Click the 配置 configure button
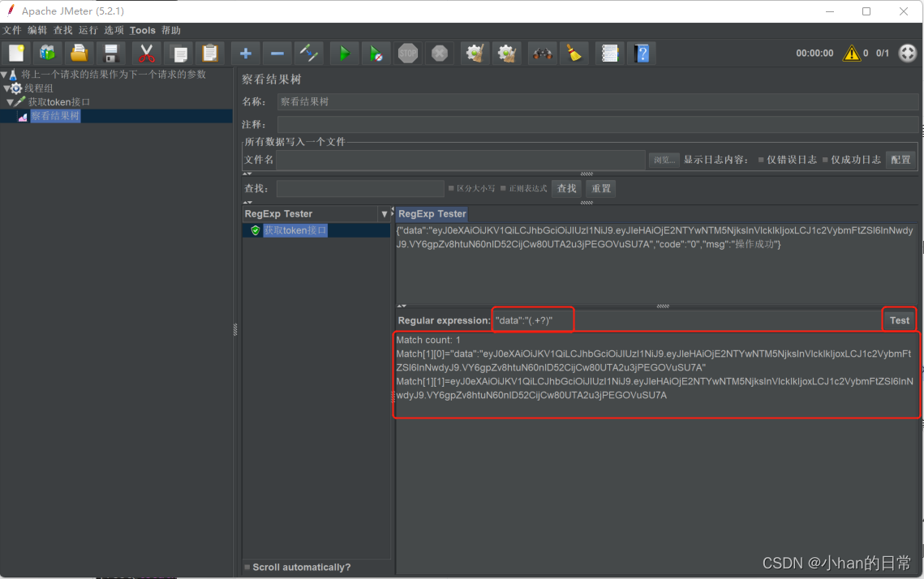Viewport: 924px width, 579px height. (900, 160)
